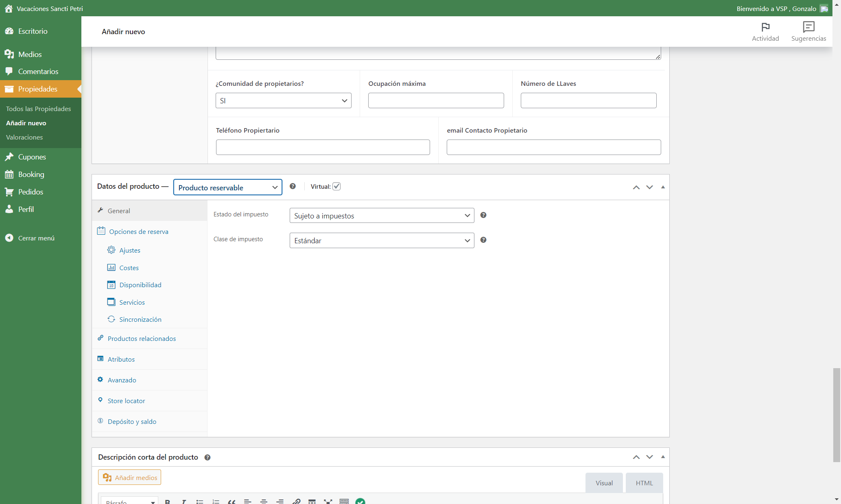Click the help icon beside Clase de impuesto
The height and width of the screenshot is (504, 841).
point(483,240)
